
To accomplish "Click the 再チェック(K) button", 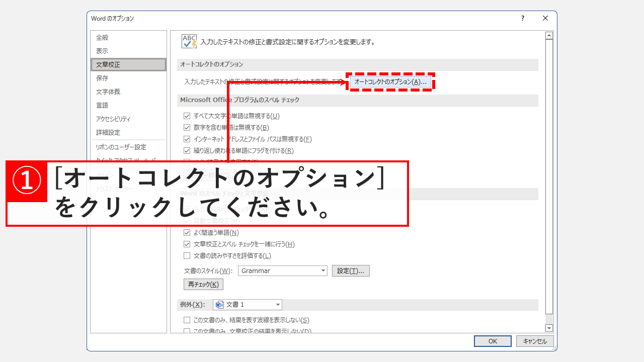I will [203, 285].
